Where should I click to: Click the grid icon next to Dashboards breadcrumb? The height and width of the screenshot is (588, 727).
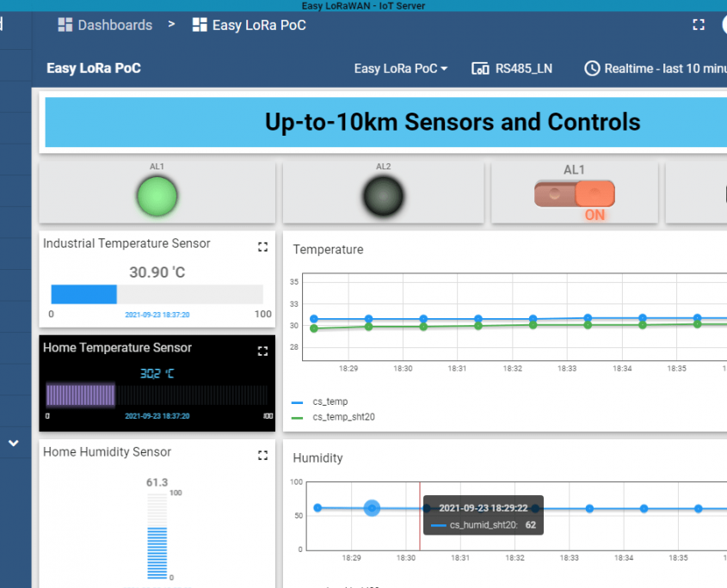(x=65, y=25)
